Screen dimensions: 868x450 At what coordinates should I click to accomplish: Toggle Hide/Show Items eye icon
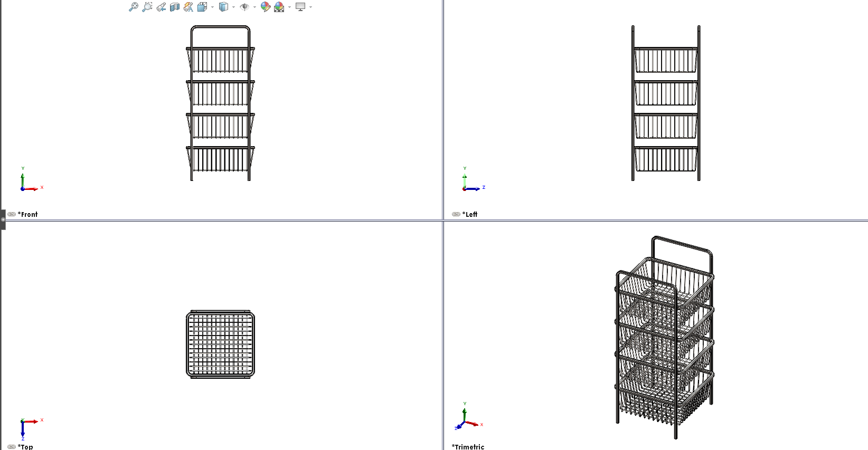click(x=244, y=7)
